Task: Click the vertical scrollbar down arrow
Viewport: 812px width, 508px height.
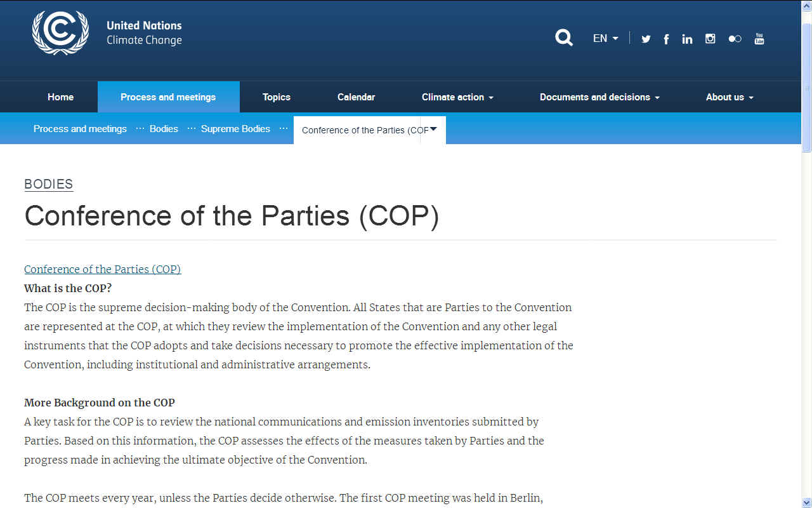Action: coord(806,502)
